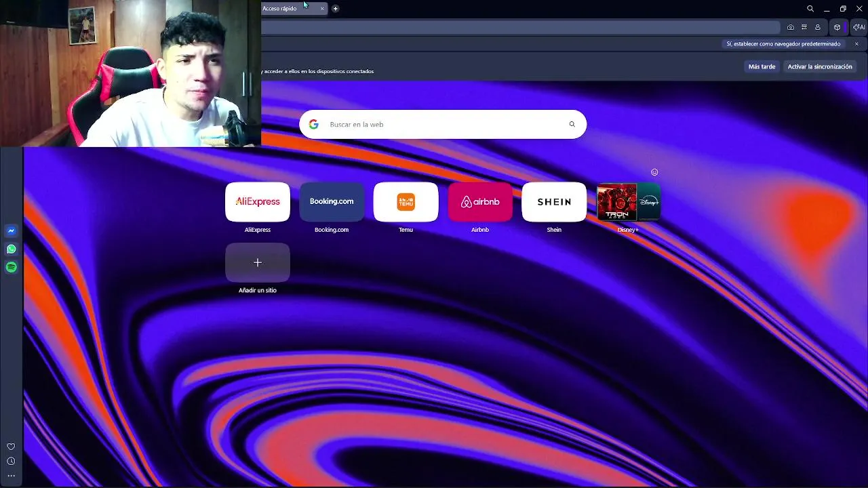Open the Aria AI assistant button

859,27
